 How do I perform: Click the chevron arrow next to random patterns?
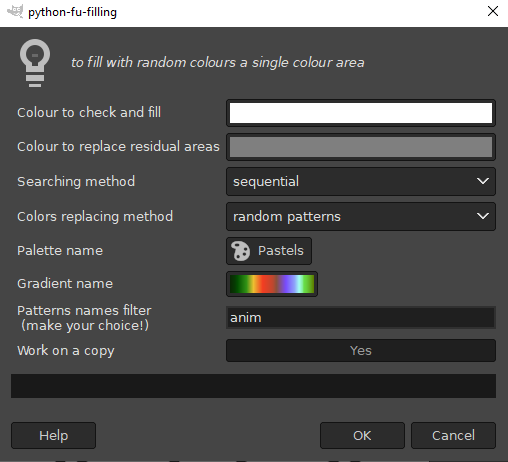(x=483, y=216)
